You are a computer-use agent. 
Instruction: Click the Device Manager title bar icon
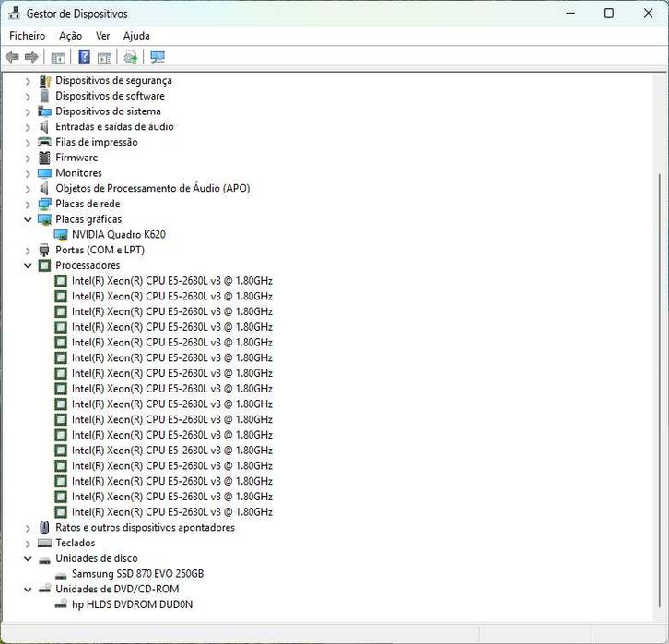[14, 13]
